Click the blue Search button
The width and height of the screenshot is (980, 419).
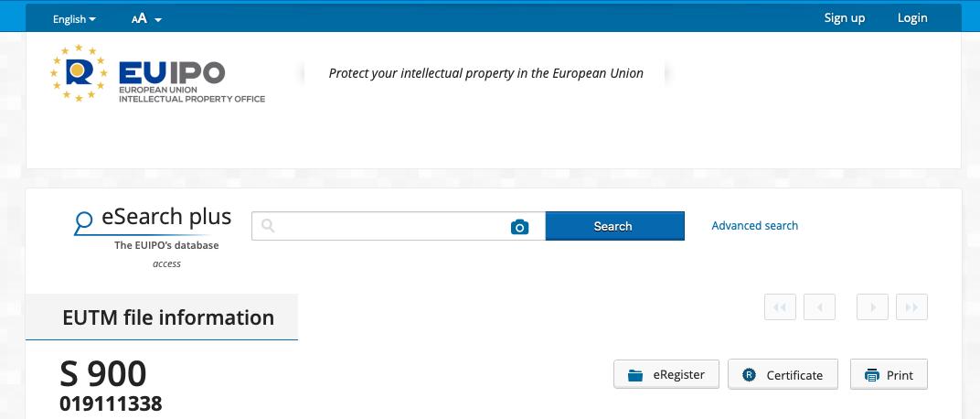[x=613, y=226]
